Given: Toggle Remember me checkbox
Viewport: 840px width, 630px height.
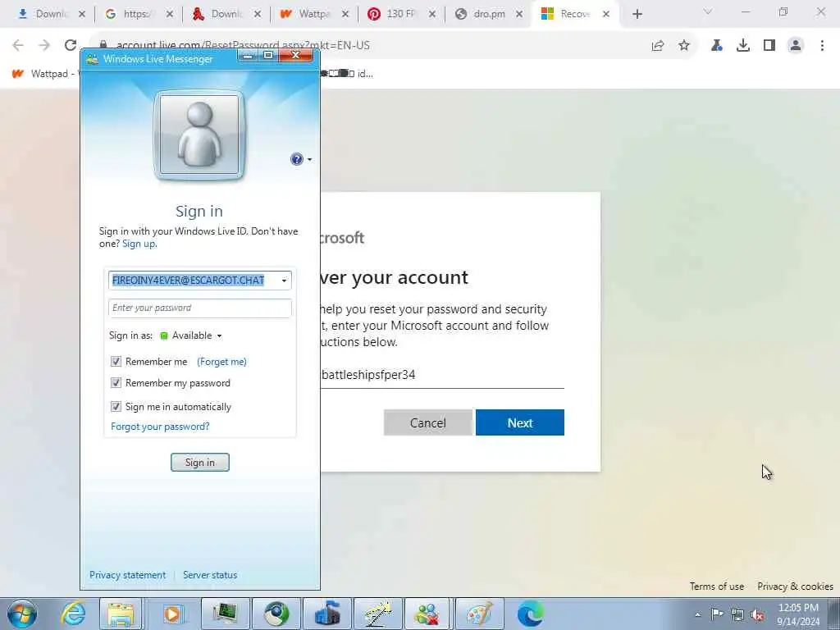Looking at the screenshot, I should click(116, 362).
